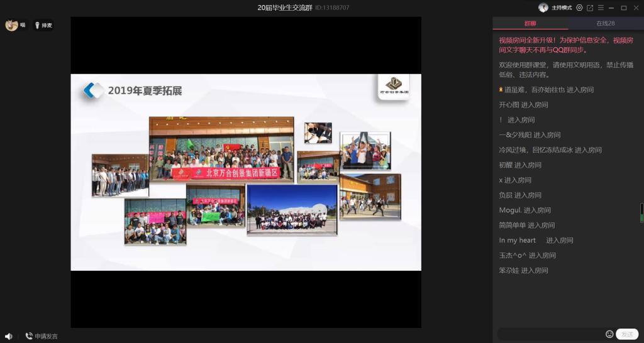Click 申请发言 to request to speak

click(x=42, y=336)
